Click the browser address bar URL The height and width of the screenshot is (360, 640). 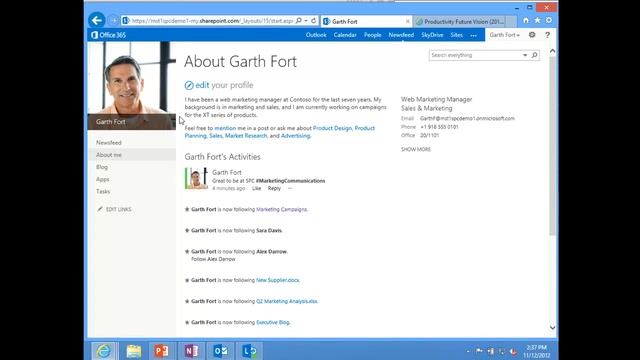click(x=212, y=21)
